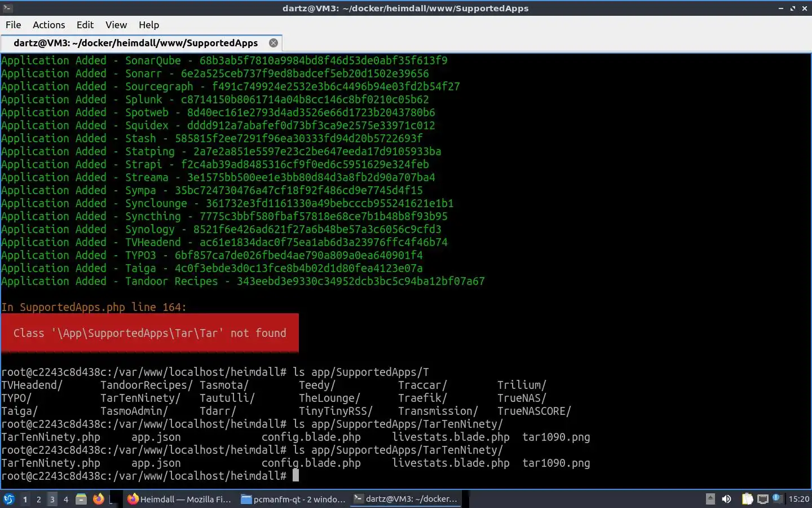Click the TasmoAdmin/ directory name
Viewport: 812px width, 508px height.
pyautogui.click(x=134, y=411)
